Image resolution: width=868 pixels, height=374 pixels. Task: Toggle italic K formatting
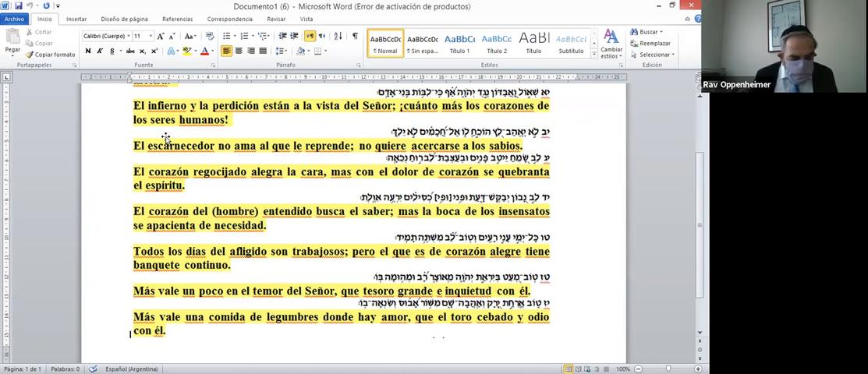[x=100, y=51]
